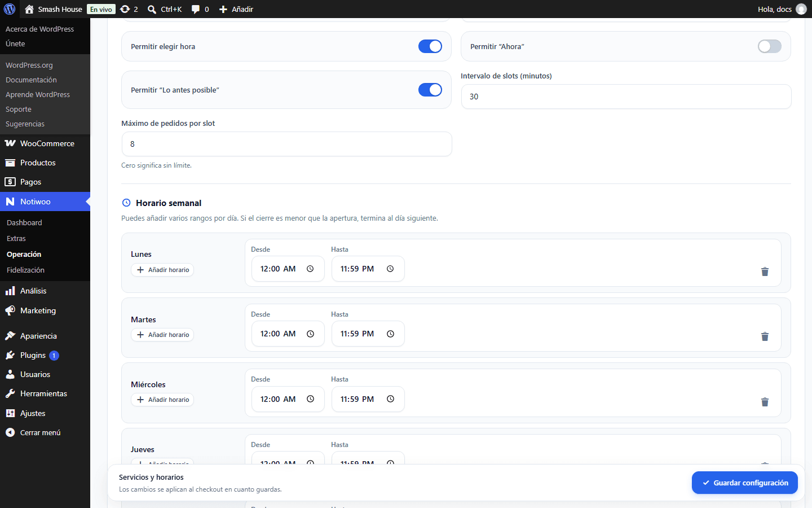Image resolution: width=812 pixels, height=508 pixels.
Task: Delete the Martes schedule range
Action: click(765, 336)
